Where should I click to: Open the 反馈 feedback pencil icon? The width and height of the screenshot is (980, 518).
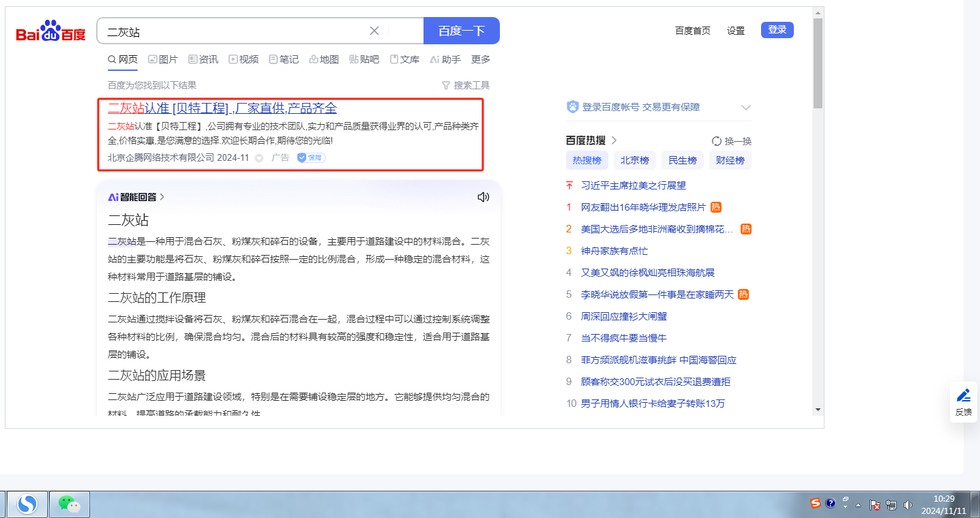963,402
